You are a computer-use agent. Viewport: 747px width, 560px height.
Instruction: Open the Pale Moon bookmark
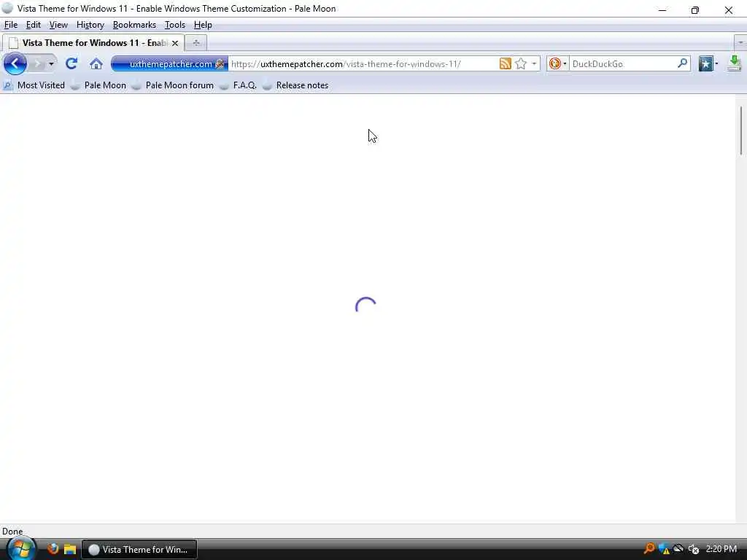98,85
